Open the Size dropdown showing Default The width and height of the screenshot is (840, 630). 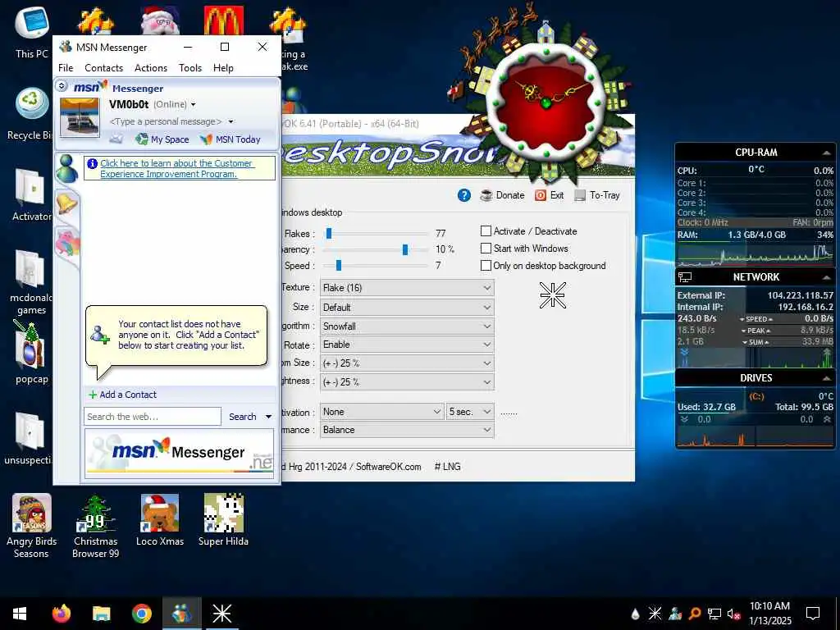[x=407, y=308]
